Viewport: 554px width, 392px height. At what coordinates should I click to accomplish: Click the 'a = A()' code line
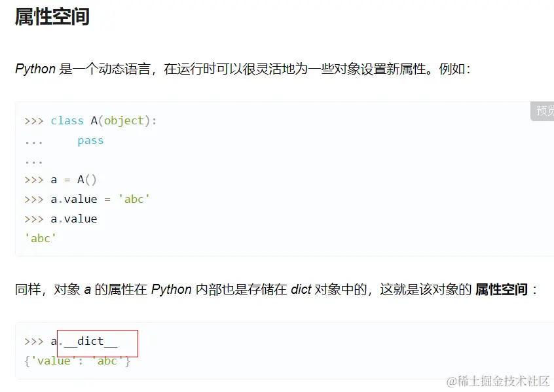click(73, 179)
